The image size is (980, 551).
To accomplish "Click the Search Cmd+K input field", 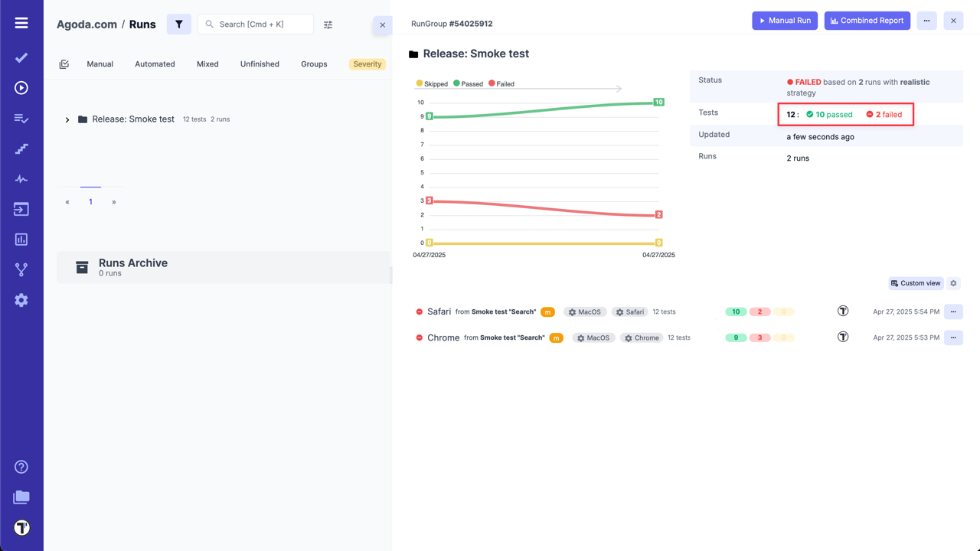I will (256, 24).
